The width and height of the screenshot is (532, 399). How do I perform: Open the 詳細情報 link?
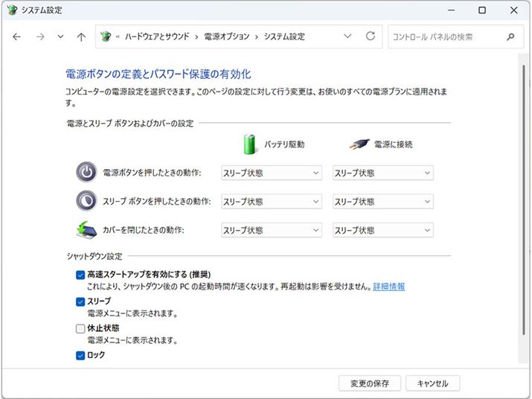[389, 287]
